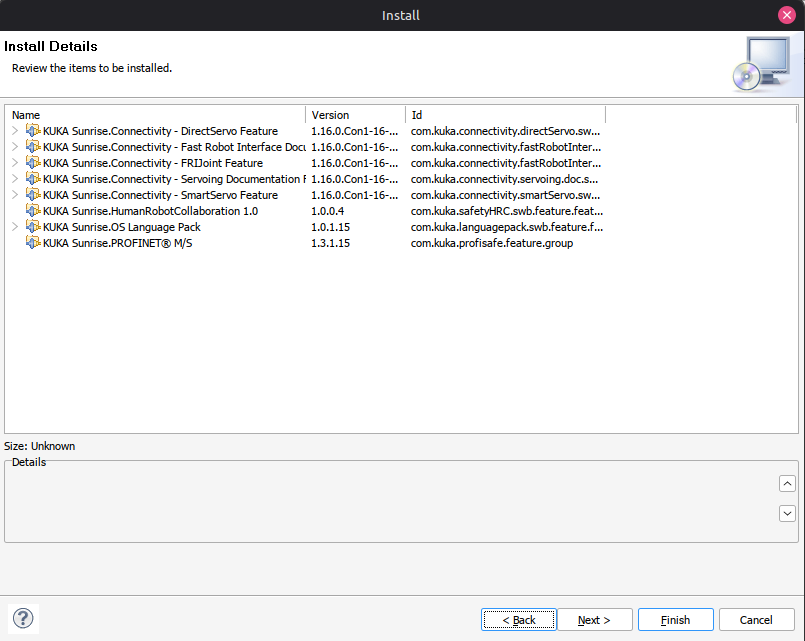Click inside the Details text area

pos(390,503)
